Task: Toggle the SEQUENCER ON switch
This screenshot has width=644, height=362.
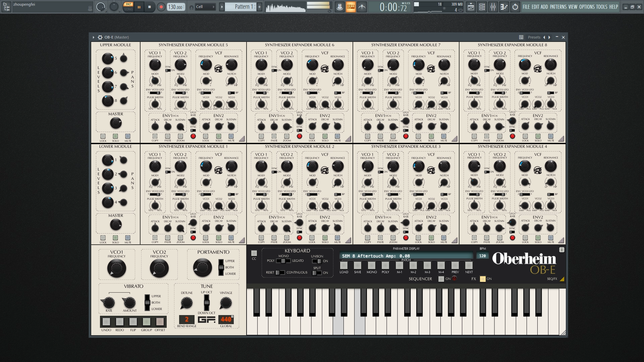Action: (441, 279)
